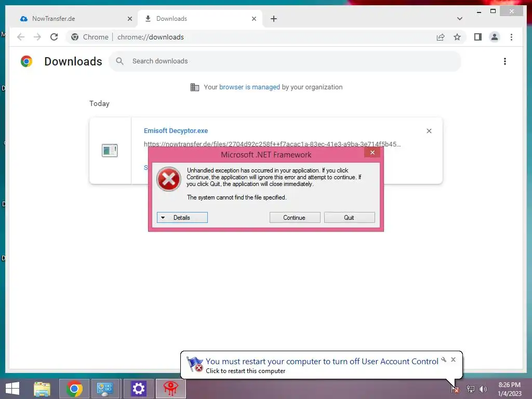Dismiss the restart notification balloon
Viewport: 532px width, 399px height.
(453, 360)
